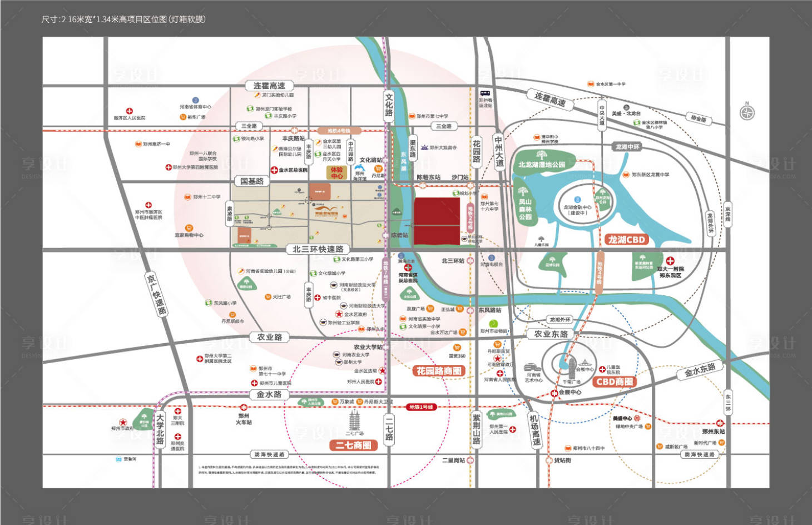Click the 体验中心 gold label
The height and width of the screenshot is (525, 812).
(336, 172)
